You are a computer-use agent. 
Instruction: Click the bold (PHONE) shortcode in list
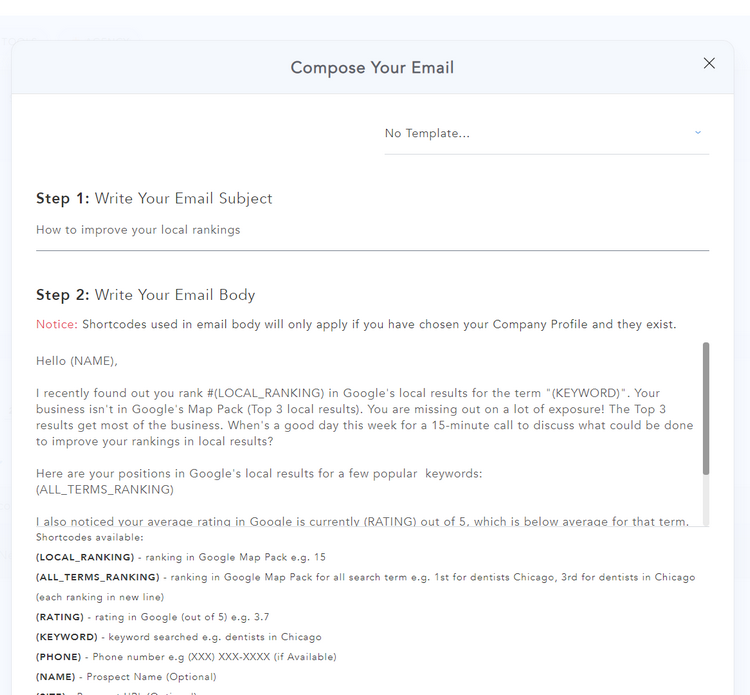(58, 657)
